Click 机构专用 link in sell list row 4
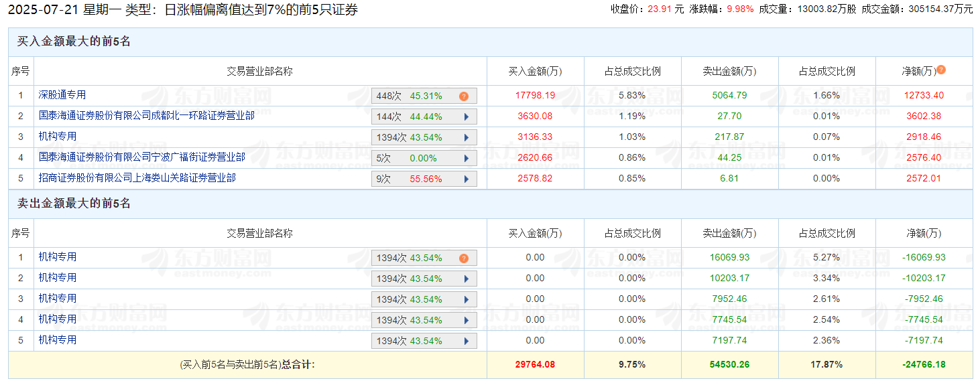The height and width of the screenshot is (383, 980). point(57,319)
